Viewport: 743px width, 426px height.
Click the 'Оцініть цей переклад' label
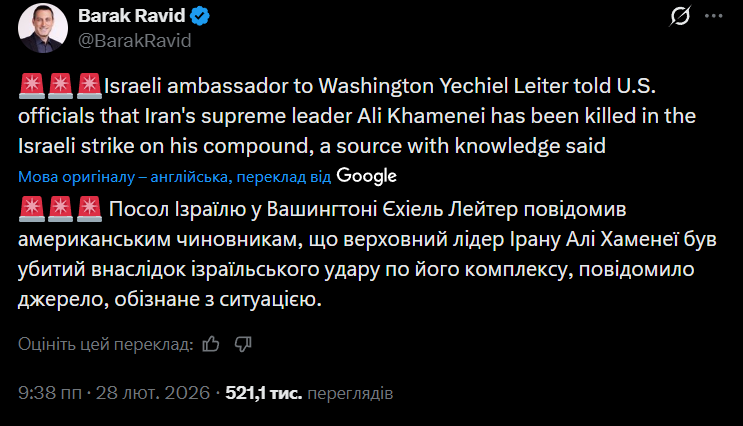click(x=105, y=344)
